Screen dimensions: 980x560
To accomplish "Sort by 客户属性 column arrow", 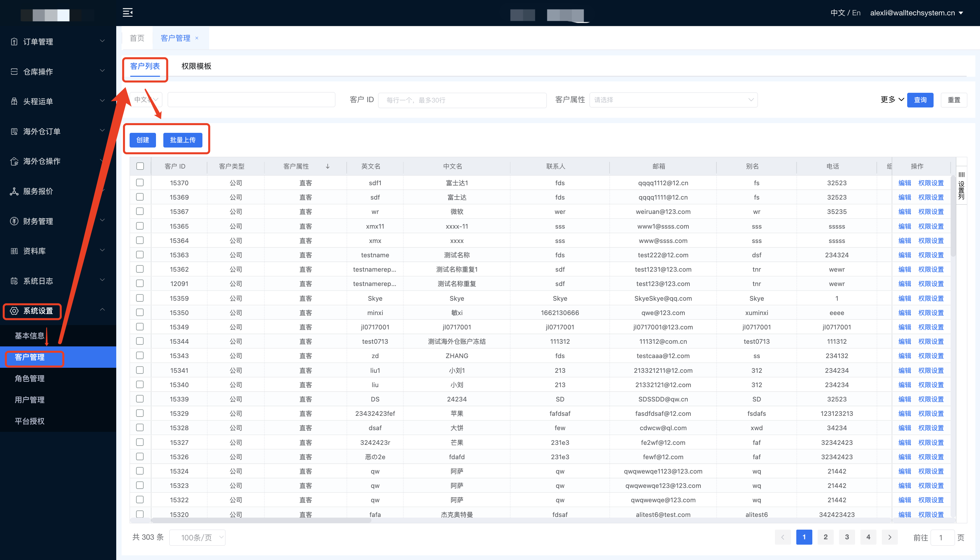I will coord(328,166).
